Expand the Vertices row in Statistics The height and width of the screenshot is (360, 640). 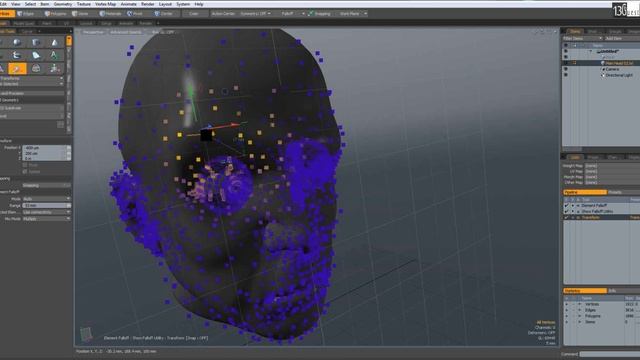click(x=580, y=304)
